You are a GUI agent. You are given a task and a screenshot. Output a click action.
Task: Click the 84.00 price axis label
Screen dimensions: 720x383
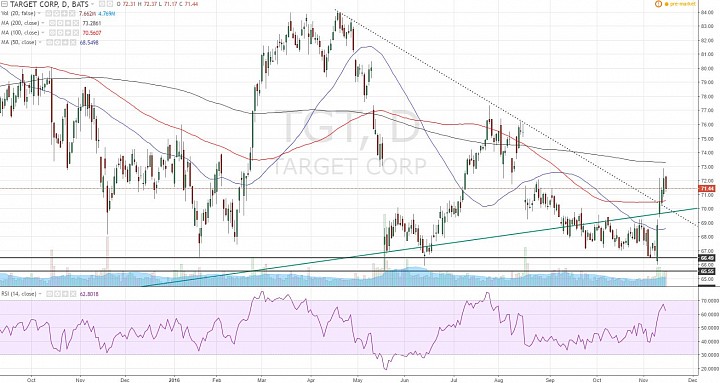[706, 12]
